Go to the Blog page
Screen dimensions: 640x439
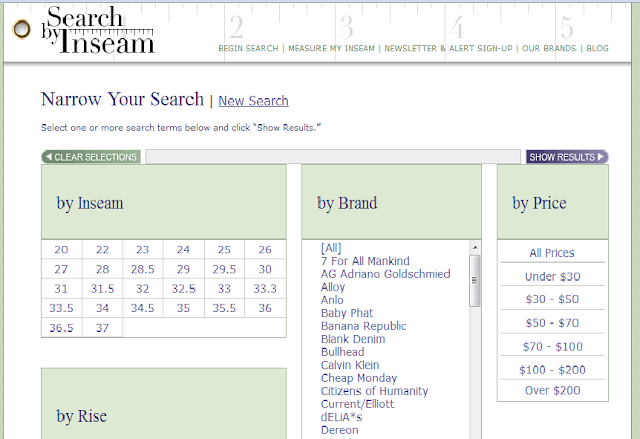click(x=597, y=48)
